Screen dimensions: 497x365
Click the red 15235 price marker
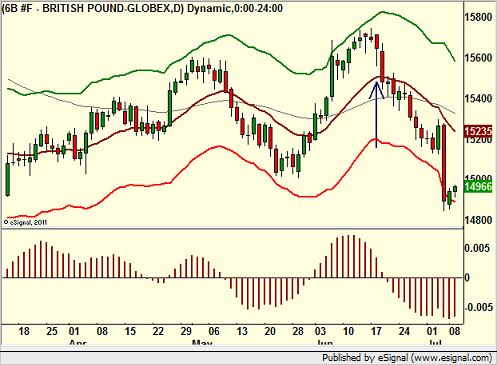478,131
